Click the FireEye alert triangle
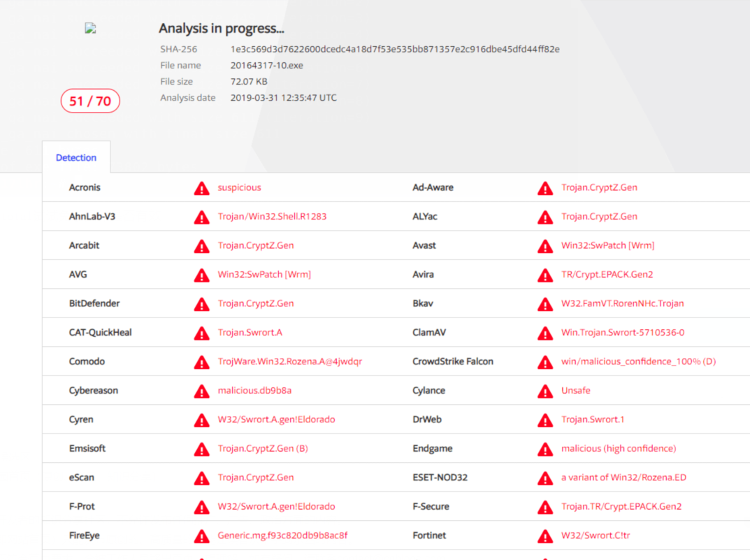 tap(202, 536)
